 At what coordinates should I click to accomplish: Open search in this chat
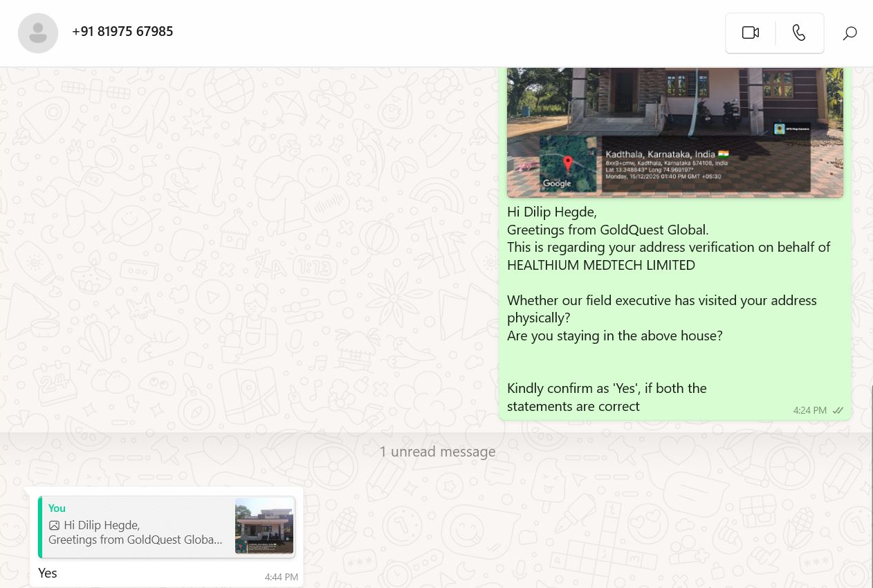tap(849, 33)
